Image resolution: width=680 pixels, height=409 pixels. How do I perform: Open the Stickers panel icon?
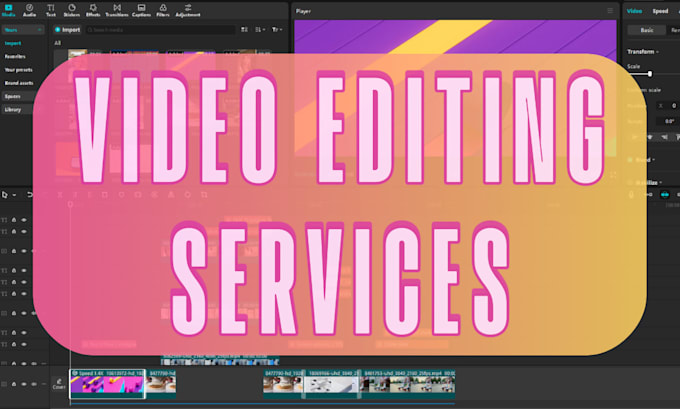72,10
